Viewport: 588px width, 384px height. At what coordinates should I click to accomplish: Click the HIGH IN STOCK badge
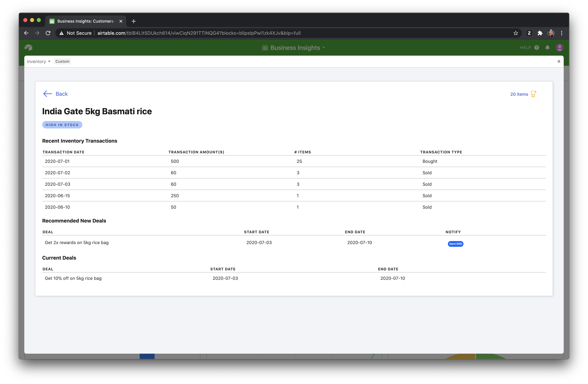click(62, 125)
